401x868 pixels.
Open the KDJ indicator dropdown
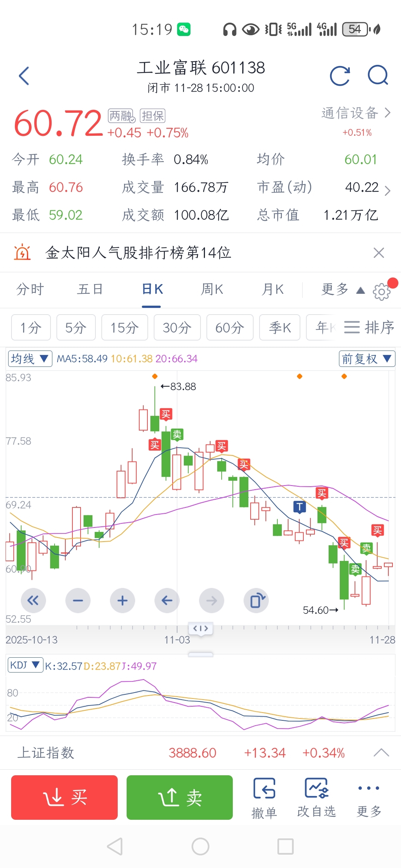(25, 665)
